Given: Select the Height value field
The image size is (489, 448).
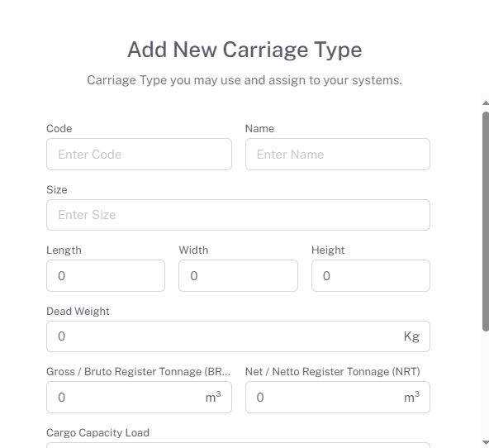Looking at the screenshot, I should tap(371, 276).
